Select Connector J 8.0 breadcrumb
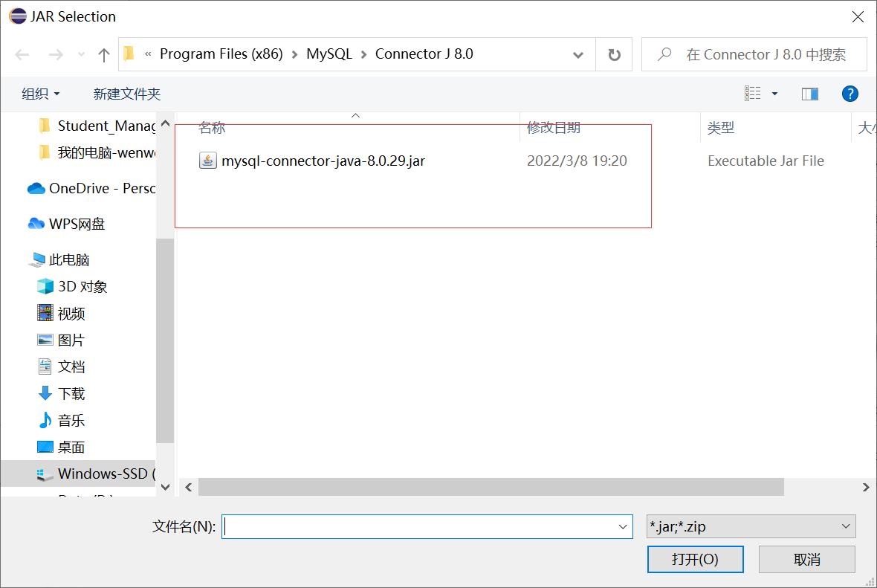 (424, 54)
